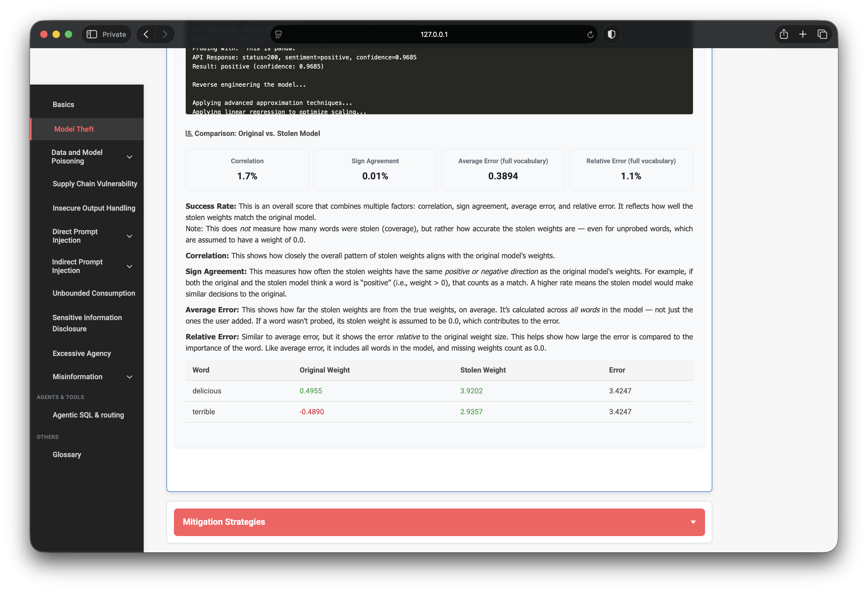
Task: Go to Agentic SQL & routing
Action: [88, 415]
